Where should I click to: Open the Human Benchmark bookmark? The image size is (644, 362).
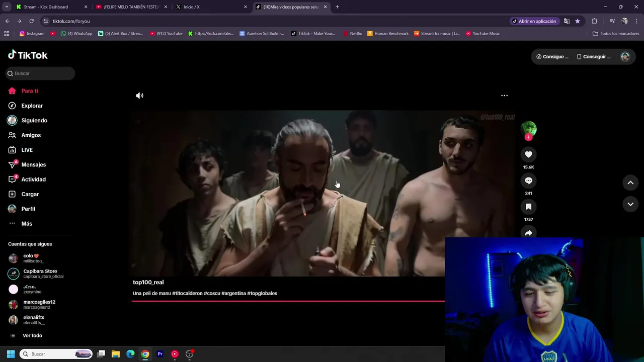pyautogui.click(x=388, y=34)
